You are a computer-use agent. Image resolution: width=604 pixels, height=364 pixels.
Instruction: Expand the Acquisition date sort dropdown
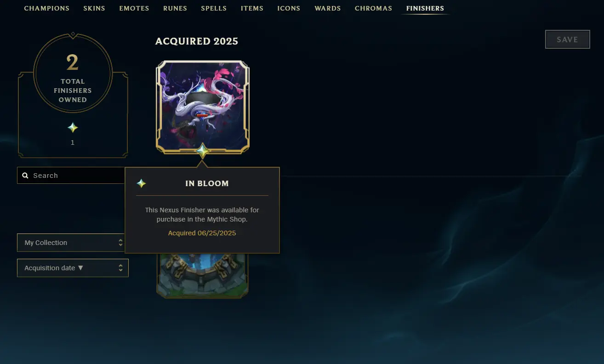point(73,268)
